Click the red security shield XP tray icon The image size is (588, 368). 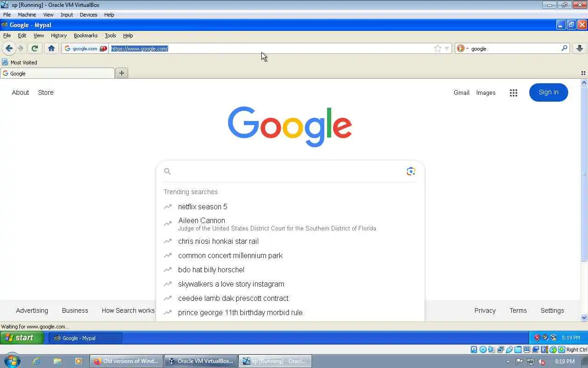pyautogui.click(x=537, y=338)
